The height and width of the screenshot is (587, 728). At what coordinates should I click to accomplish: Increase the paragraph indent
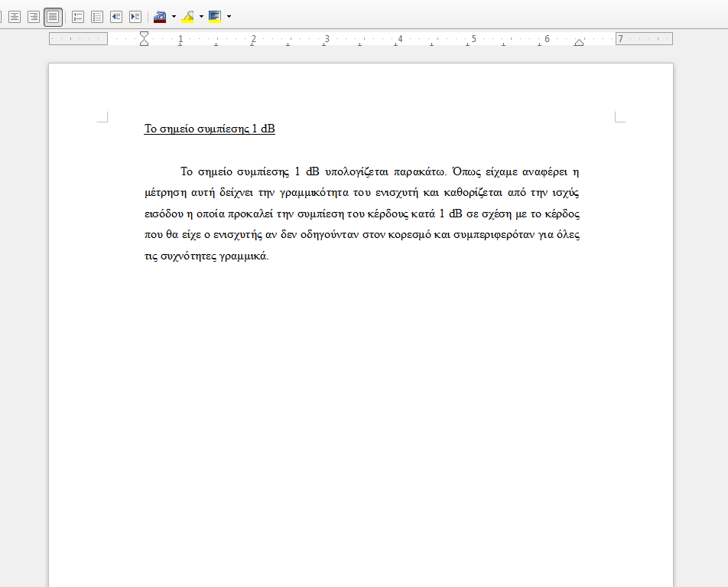tap(135, 17)
